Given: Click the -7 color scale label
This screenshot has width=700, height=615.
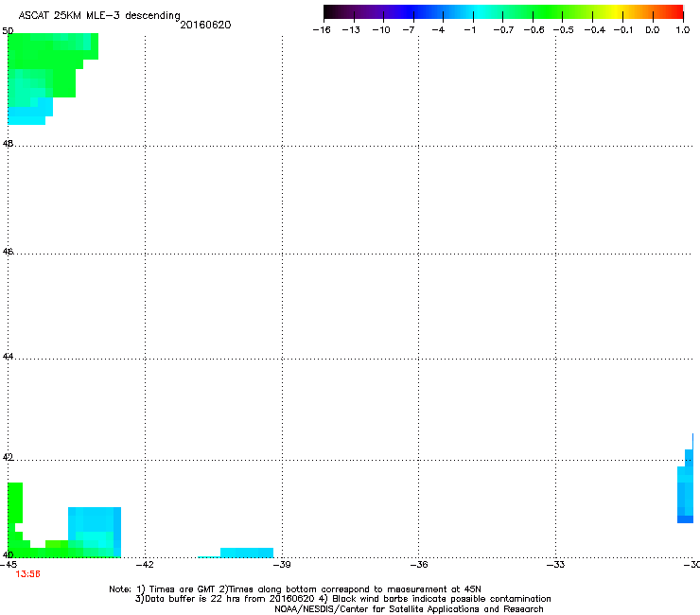Looking at the screenshot, I should pyautogui.click(x=409, y=30).
